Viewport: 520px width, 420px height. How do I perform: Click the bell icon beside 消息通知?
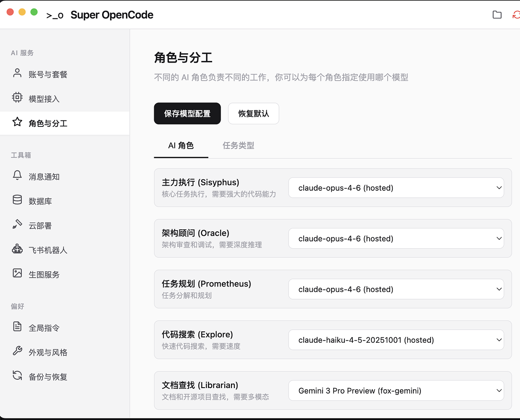tap(17, 175)
